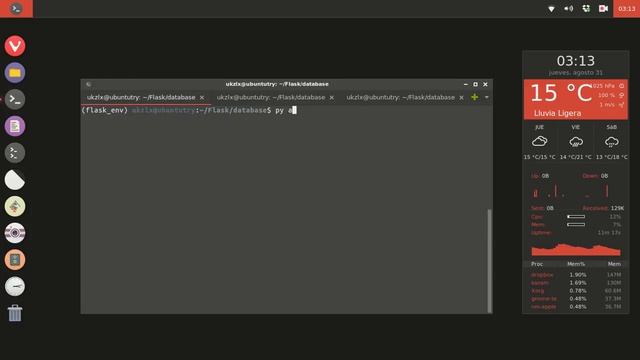Image resolution: width=640 pixels, height=360 pixels.
Task: Click the JUE cloudy forecast icon
Action: [540, 142]
